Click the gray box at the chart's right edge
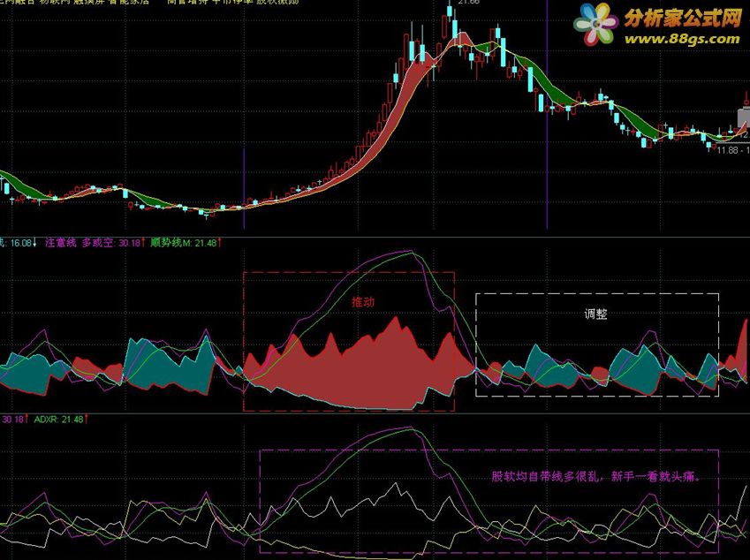Screen dimensions: 750x560 pos(744,119)
